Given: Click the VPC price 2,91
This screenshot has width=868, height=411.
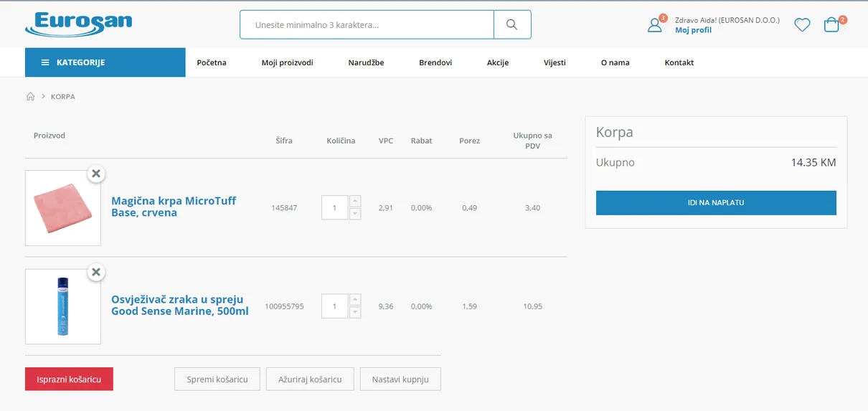Looking at the screenshot, I should pyautogui.click(x=386, y=208).
